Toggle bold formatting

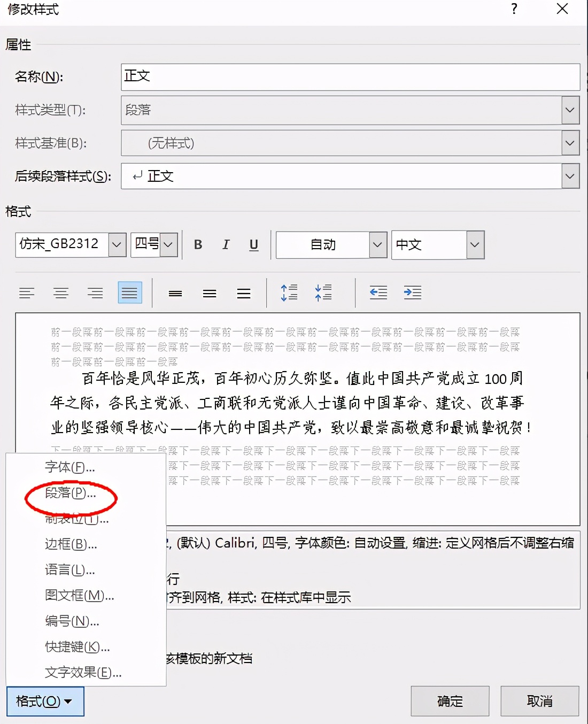point(198,244)
